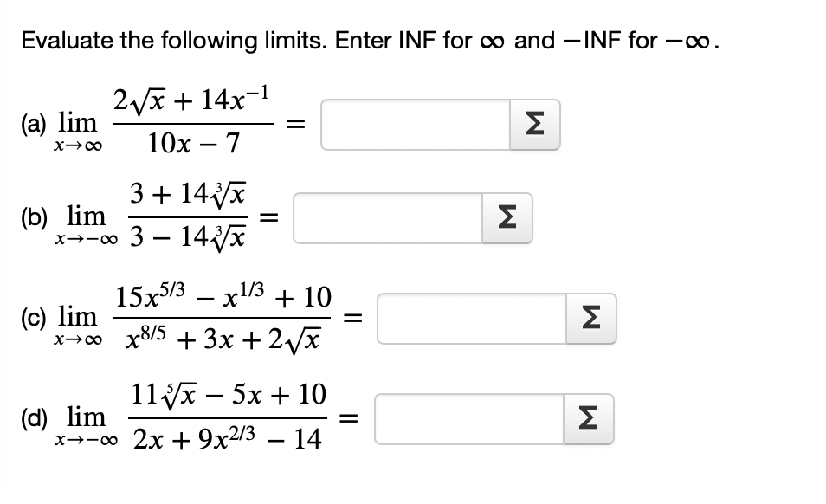Screen dimensions: 826x504
Task: Click the Σ symbol beside the second answer box
Action: pos(506,217)
